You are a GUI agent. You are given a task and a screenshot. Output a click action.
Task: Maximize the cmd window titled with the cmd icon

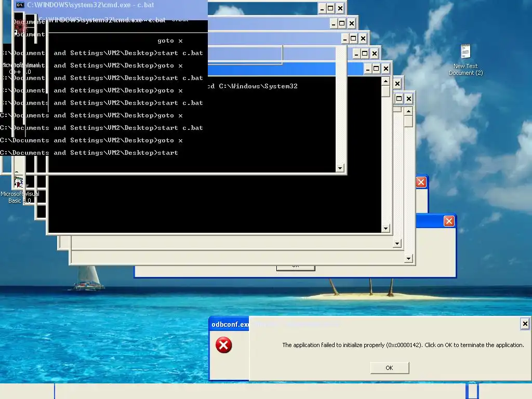click(330, 8)
